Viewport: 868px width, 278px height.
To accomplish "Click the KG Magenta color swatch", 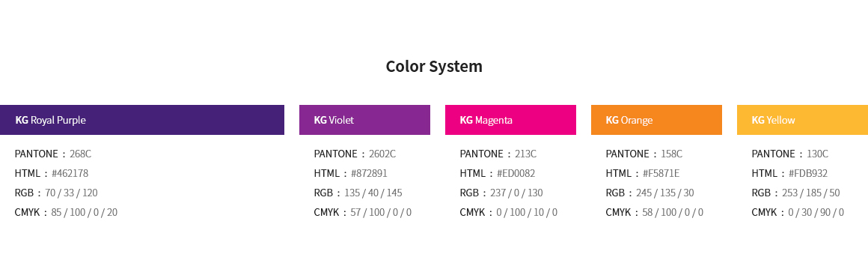I will [x=510, y=120].
